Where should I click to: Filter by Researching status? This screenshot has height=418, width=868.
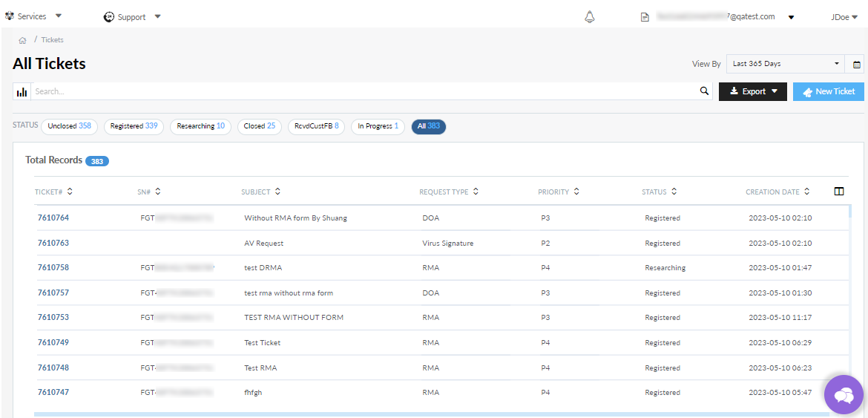(200, 126)
